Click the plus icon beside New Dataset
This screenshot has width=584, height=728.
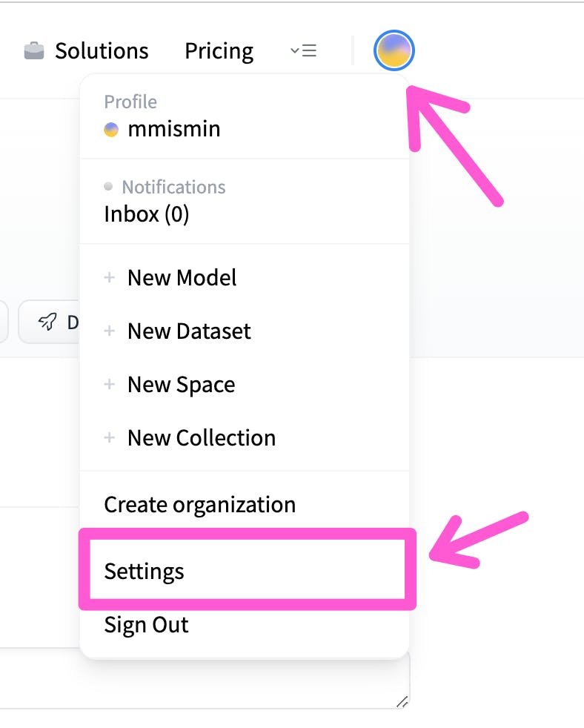coord(110,331)
